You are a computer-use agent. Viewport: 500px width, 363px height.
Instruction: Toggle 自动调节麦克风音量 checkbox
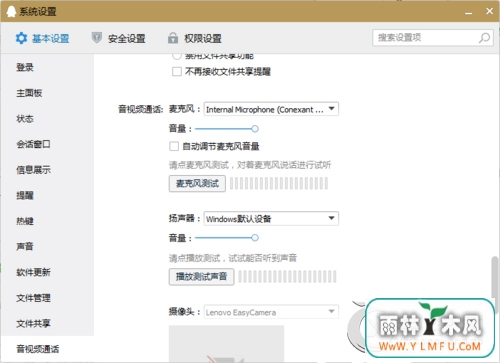click(174, 146)
